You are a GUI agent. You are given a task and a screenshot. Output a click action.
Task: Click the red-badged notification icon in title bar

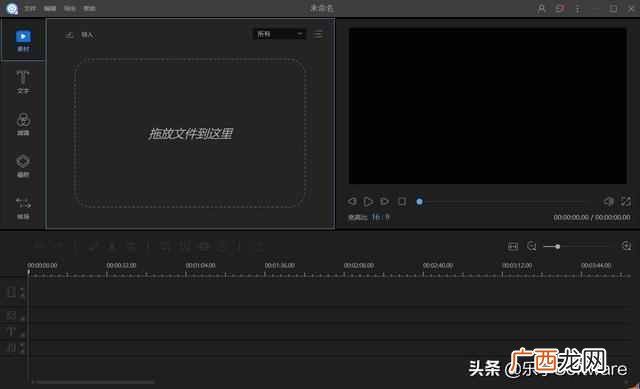coord(560,8)
